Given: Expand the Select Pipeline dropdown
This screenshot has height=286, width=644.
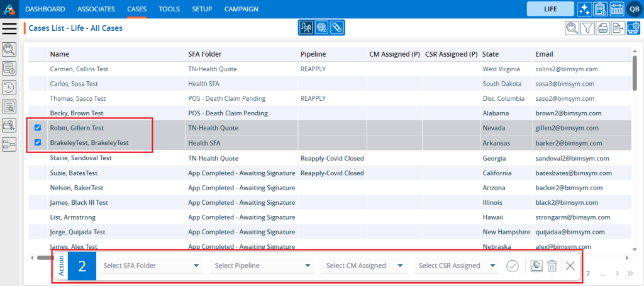Looking at the screenshot, I should tap(262, 266).
